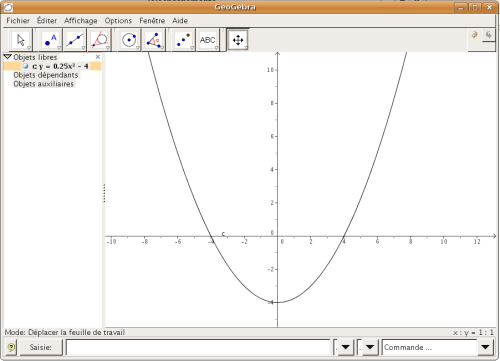Screen dimensions: 500x361
Task: Select the Perpendicular line tool
Action: [99, 40]
